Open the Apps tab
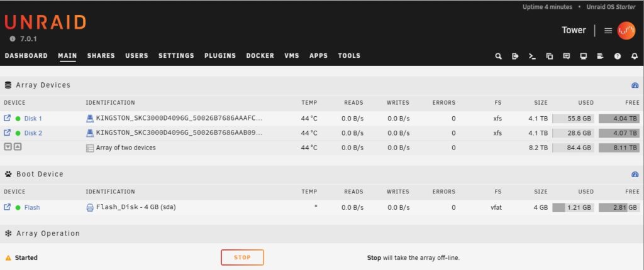The height and width of the screenshot is (270, 644). coord(319,56)
